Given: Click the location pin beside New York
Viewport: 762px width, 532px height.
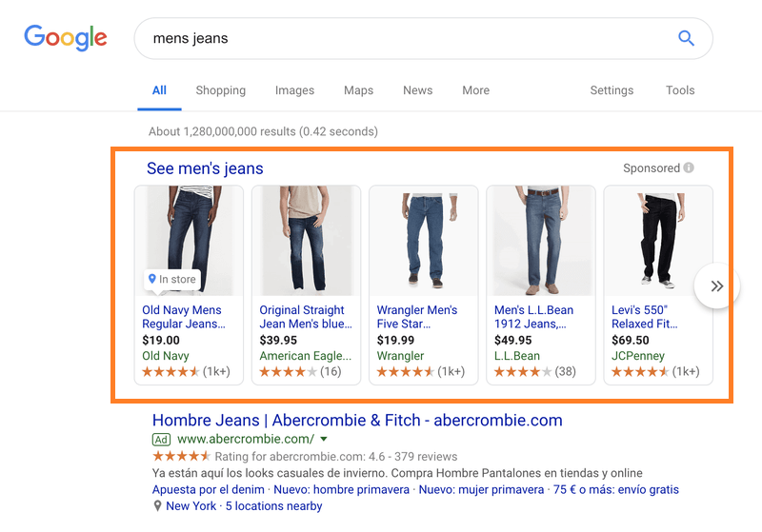Looking at the screenshot, I should [157, 505].
